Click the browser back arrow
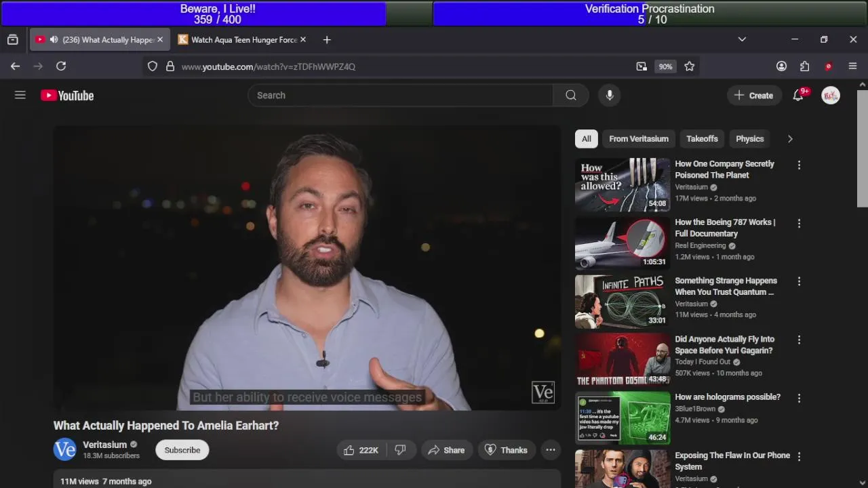Screen dimensions: 868x488 click(x=15, y=66)
